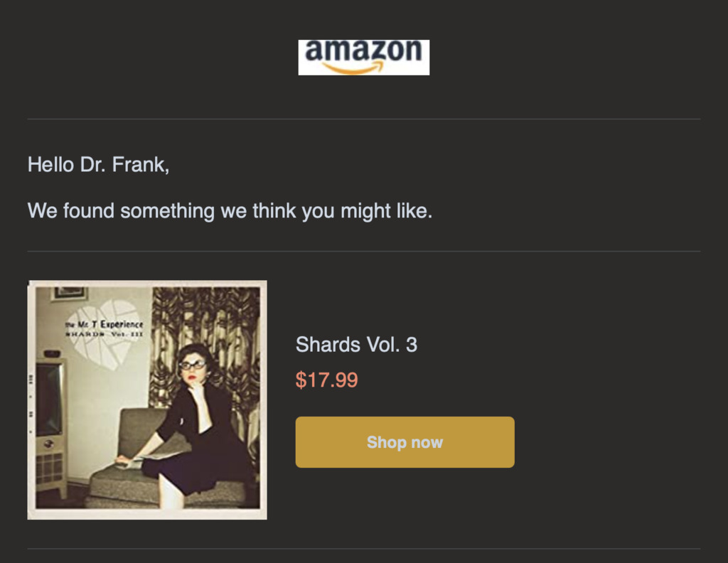This screenshot has width=728, height=563.
Task: Click the orange Amazon smile arrow
Action: click(x=353, y=68)
